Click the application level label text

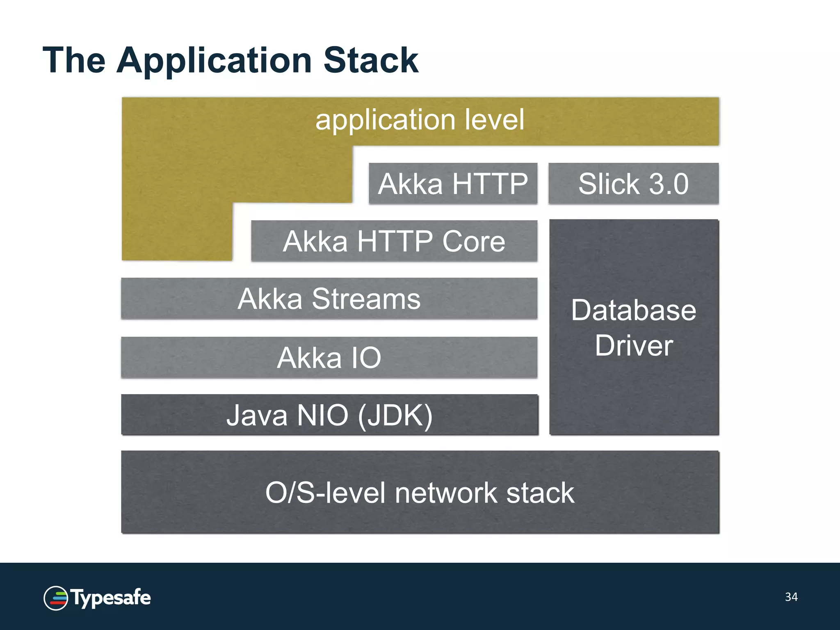click(420, 120)
